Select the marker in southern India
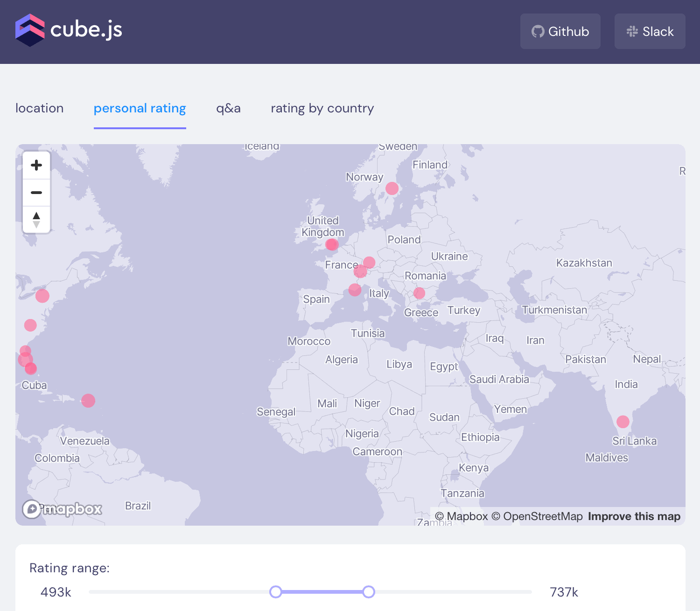Viewport: 700px width, 611px height. (623, 422)
